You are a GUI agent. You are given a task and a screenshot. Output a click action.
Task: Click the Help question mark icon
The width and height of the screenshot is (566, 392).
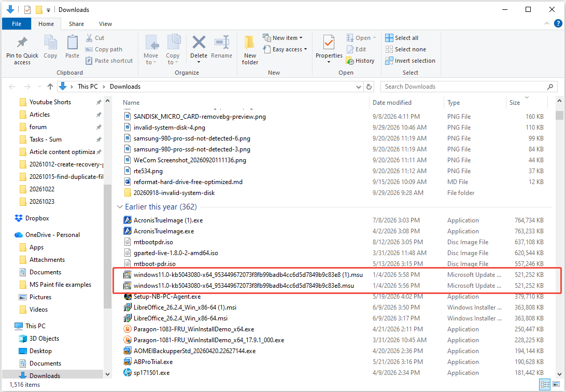558,24
